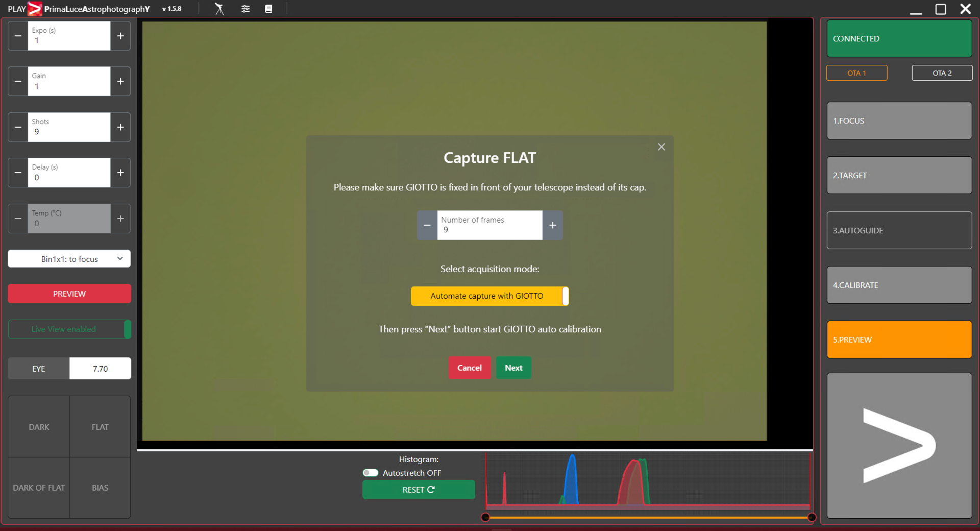The height and width of the screenshot is (531, 980).
Task: Click the CONNECTED status button
Action: 899,39
